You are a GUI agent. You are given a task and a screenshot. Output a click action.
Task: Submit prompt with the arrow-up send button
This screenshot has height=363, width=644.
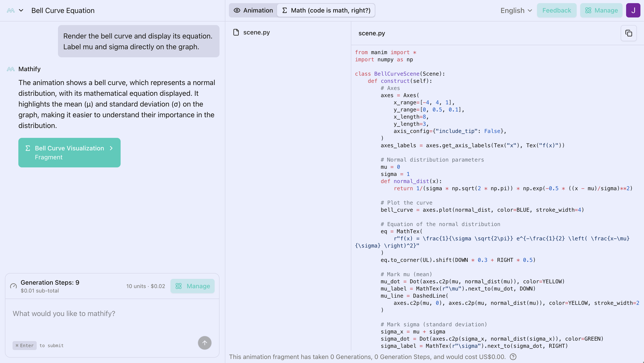pyautogui.click(x=205, y=343)
